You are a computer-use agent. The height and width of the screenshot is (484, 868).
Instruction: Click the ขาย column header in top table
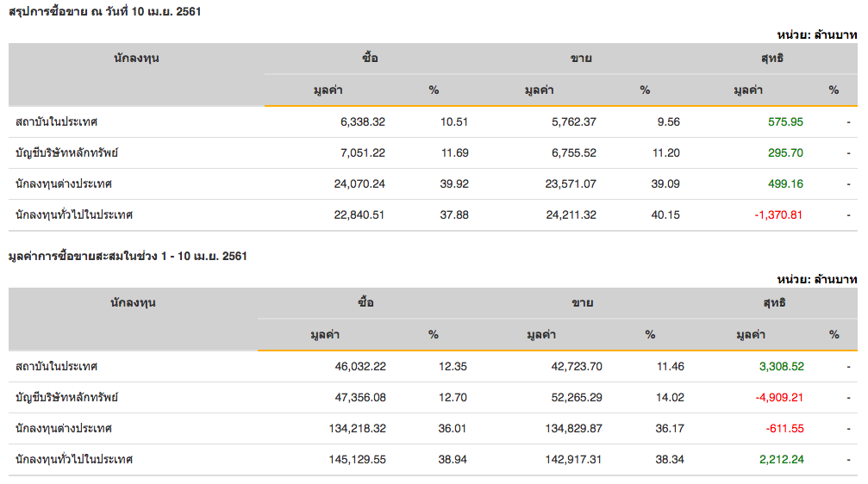[581, 59]
